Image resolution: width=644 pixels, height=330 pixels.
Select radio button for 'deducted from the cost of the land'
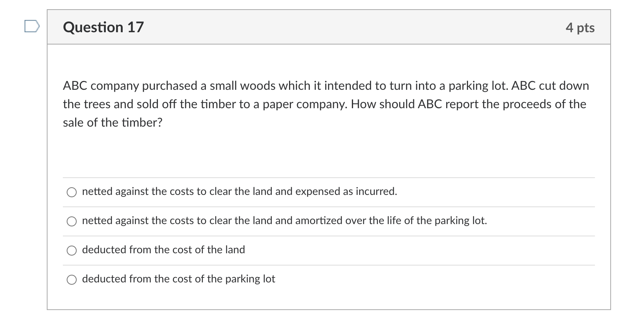click(72, 251)
